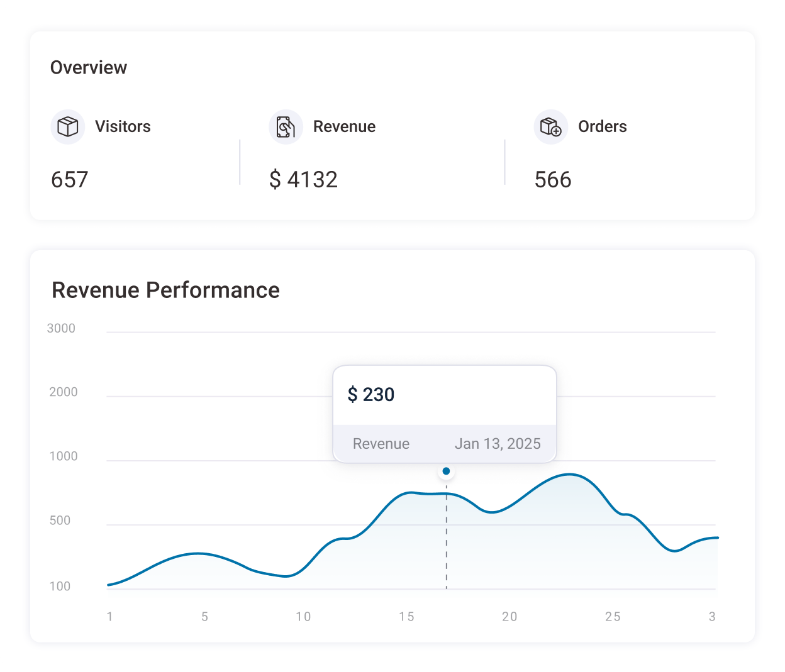
Task: Click the Orders label
Action: pyautogui.click(x=602, y=126)
